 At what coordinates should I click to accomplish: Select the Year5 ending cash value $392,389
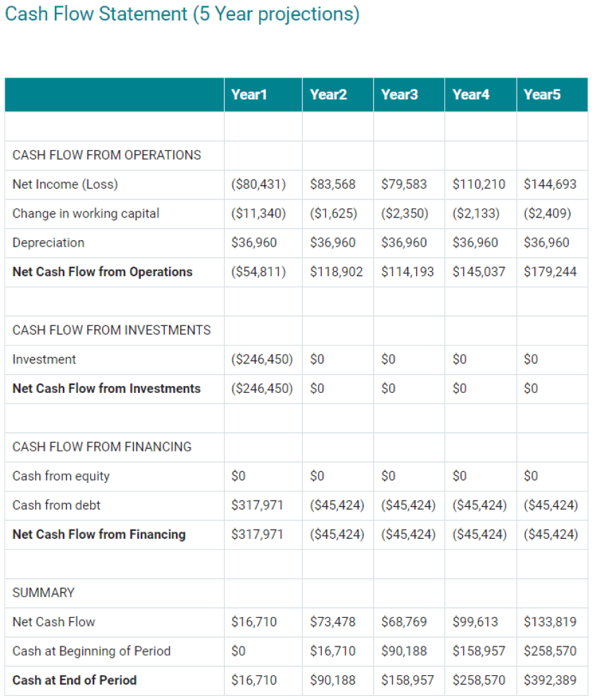[x=550, y=680]
